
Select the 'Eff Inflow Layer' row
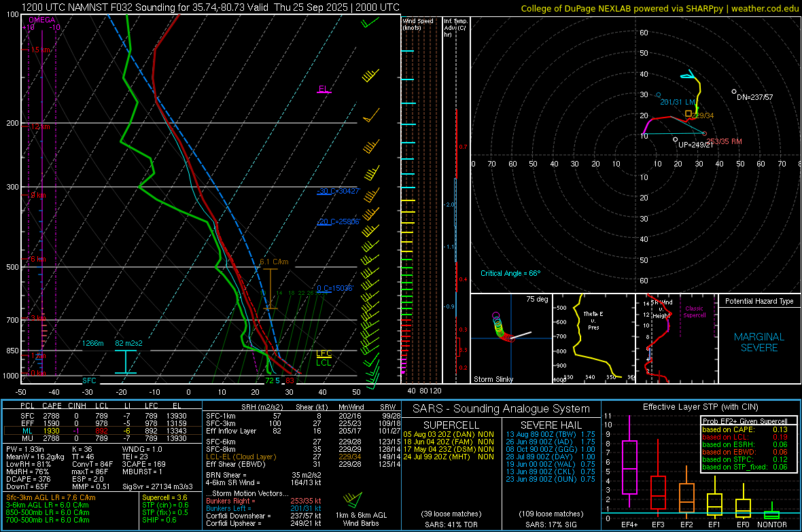(x=303, y=431)
